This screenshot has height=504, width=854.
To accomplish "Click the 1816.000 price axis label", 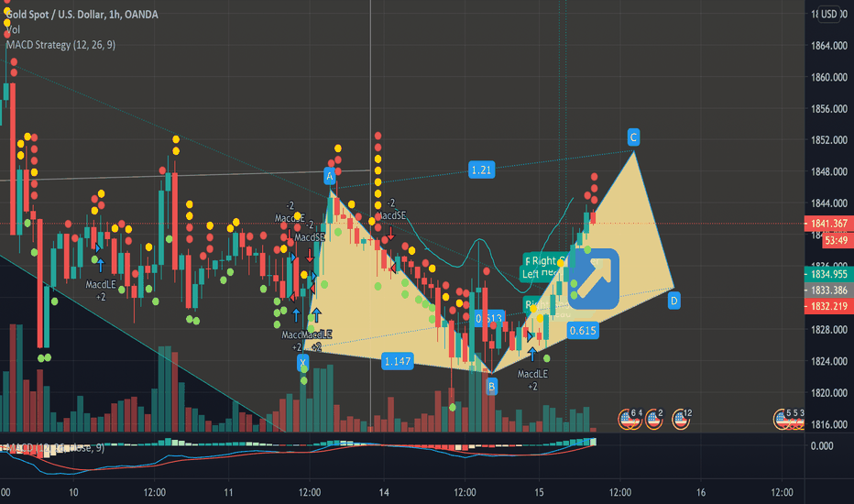I will click(829, 424).
